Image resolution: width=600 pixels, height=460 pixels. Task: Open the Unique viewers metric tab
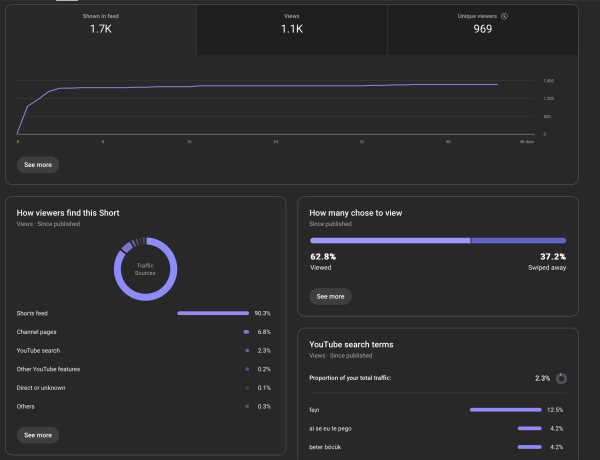click(483, 25)
